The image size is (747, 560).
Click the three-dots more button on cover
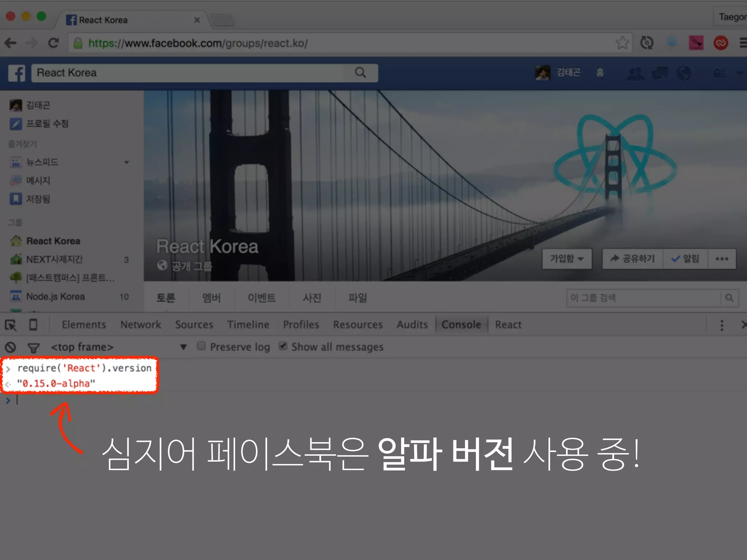[722, 259]
